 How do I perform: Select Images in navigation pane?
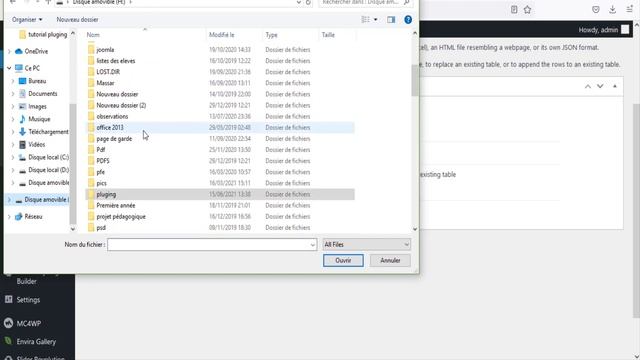(x=38, y=107)
